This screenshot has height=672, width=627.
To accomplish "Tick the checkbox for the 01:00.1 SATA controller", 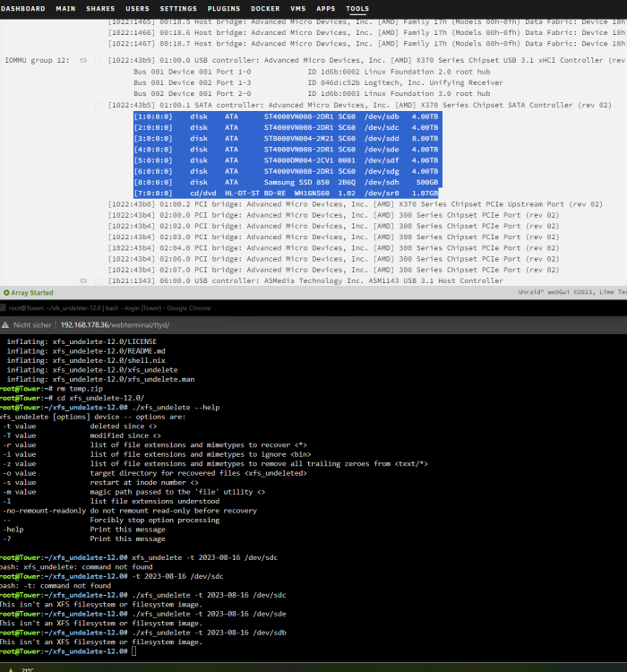I will point(99,105).
